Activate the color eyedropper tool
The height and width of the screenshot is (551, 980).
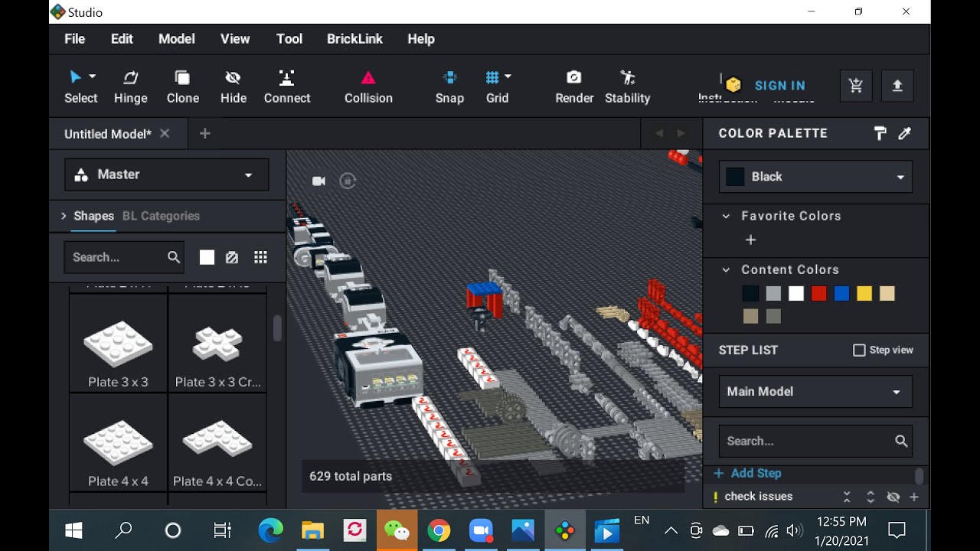[x=905, y=133]
